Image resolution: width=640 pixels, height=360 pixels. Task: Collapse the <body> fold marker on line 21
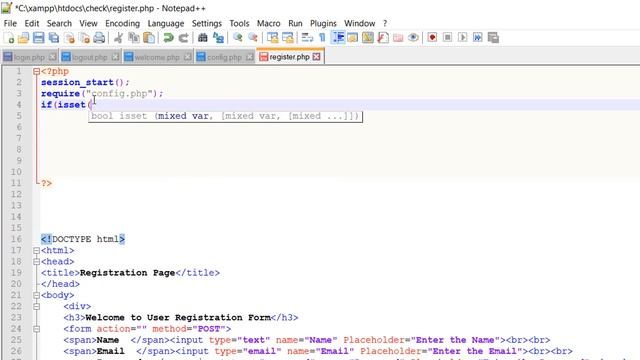pos(36,295)
